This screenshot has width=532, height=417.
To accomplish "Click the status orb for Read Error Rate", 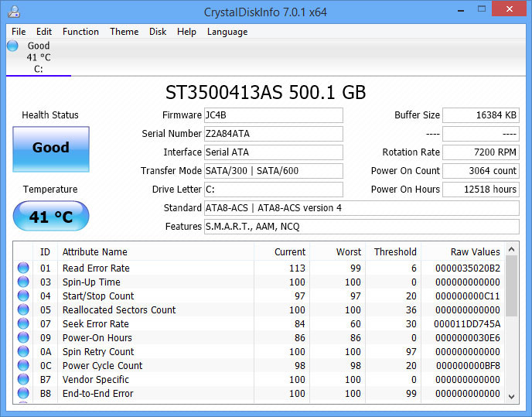I will 23,268.
